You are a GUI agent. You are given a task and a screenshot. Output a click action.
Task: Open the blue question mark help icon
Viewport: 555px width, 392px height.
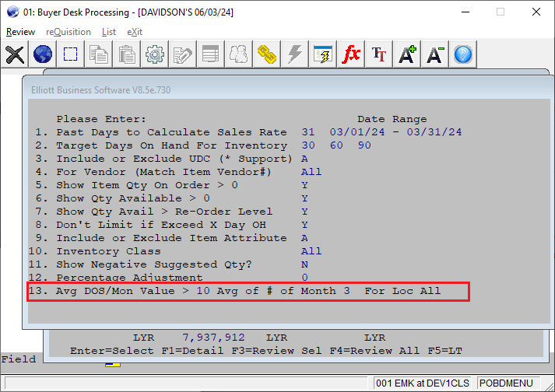click(463, 54)
